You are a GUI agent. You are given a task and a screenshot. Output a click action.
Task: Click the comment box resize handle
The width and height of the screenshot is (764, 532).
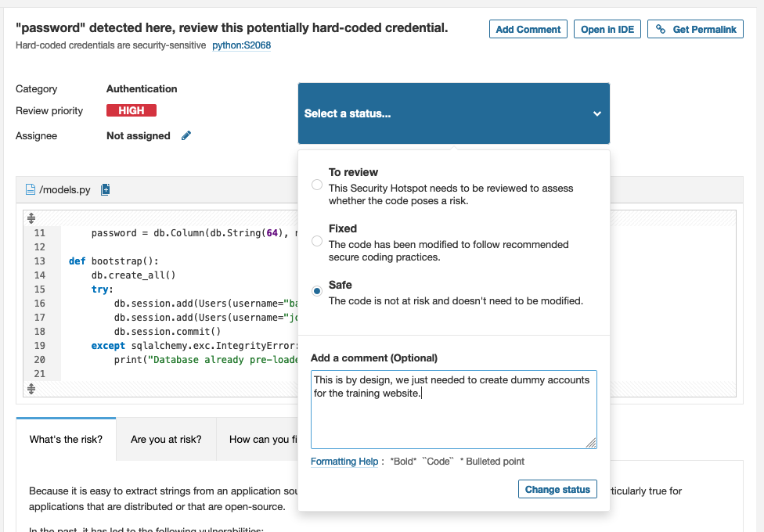[591, 443]
